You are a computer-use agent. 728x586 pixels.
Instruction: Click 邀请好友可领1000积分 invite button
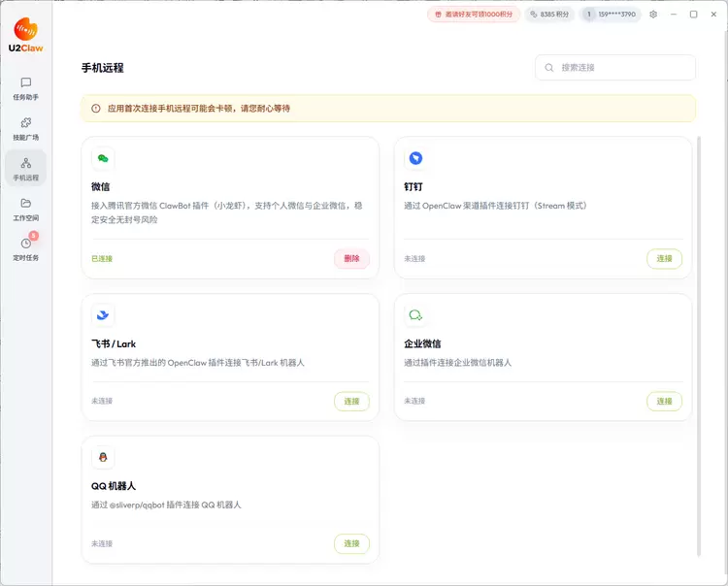[473, 15]
